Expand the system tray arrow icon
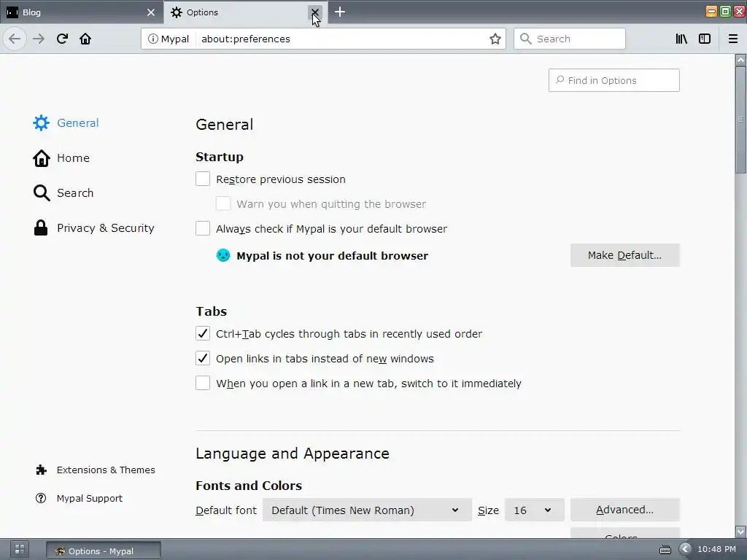Image resolution: width=747 pixels, height=560 pixels. tap(685, 549)
